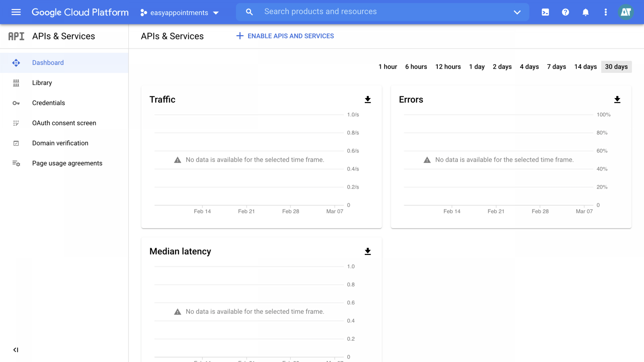The width and height of the screenshot is (644, 362).
Task: Click the search products and resources field
Action: click(377, 12)
